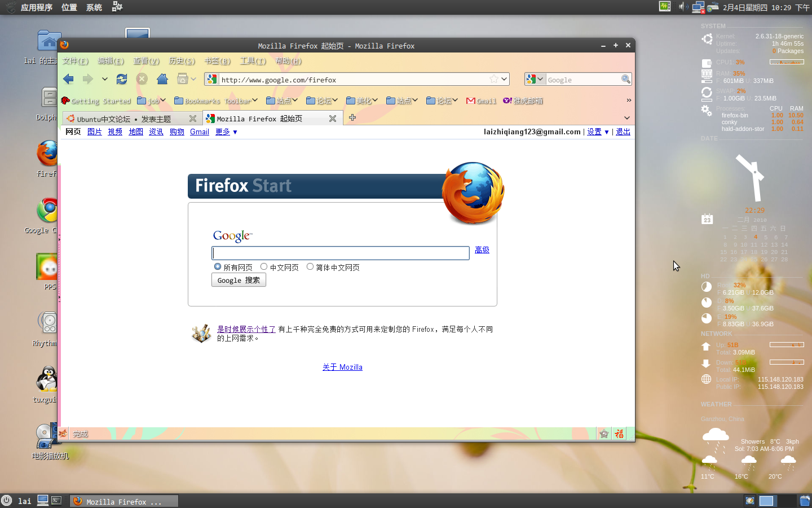Open the 应用程序 menu in top panel
This screenshot has height=508, width=812.
[37, 7]
